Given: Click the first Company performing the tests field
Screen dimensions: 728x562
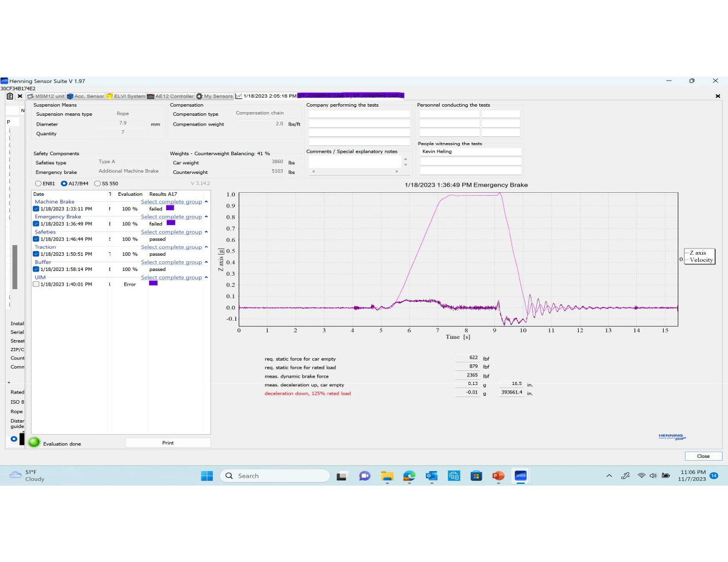Looking at the screenshot, I should [359, 114].
